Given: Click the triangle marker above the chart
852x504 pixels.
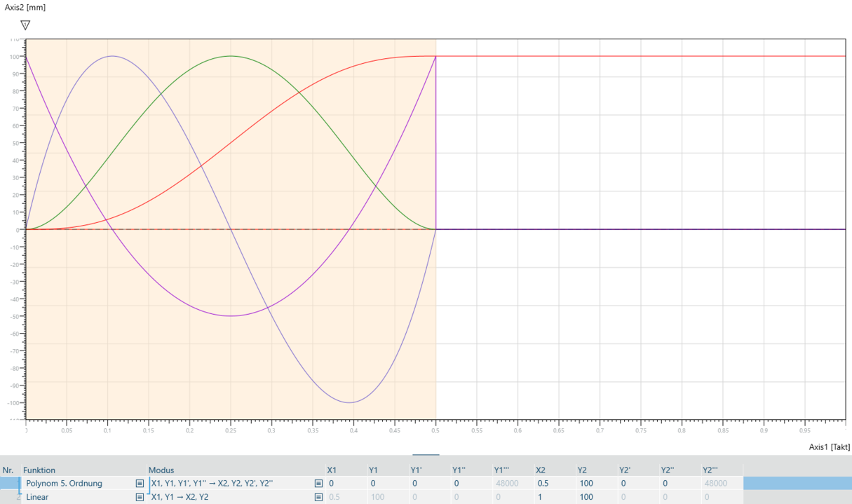Looking at the screenshot, I should (25, 25).
